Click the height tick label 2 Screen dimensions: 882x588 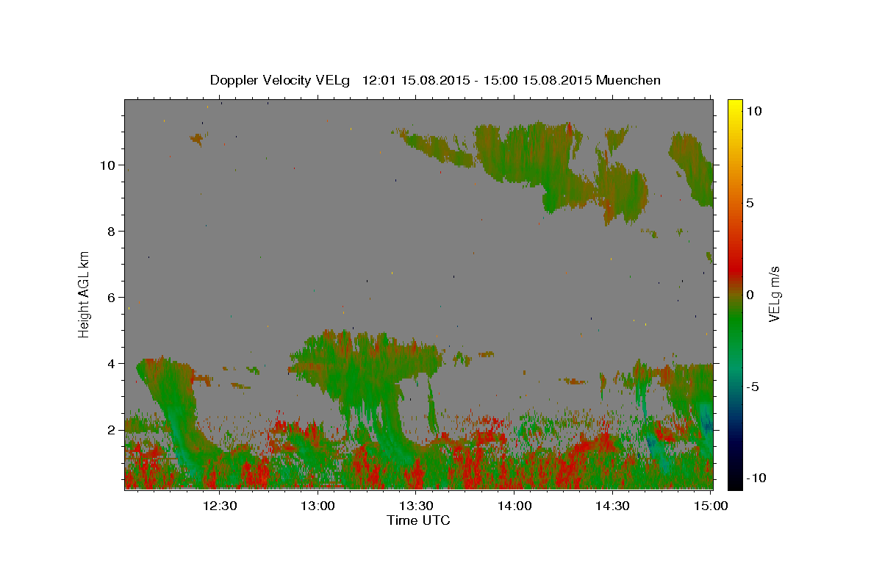tap(112, 430)
